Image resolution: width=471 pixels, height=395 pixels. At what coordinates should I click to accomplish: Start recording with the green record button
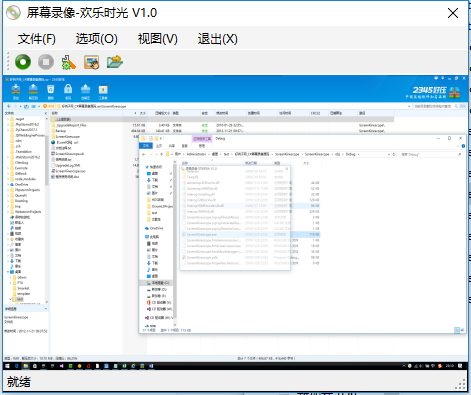[23, 62]
